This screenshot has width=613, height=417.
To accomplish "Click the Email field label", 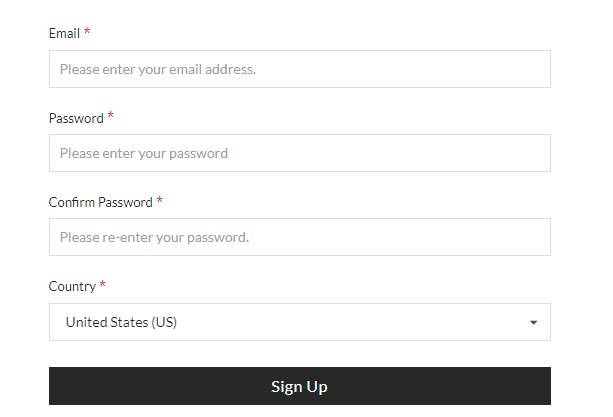I will point(64,33).
